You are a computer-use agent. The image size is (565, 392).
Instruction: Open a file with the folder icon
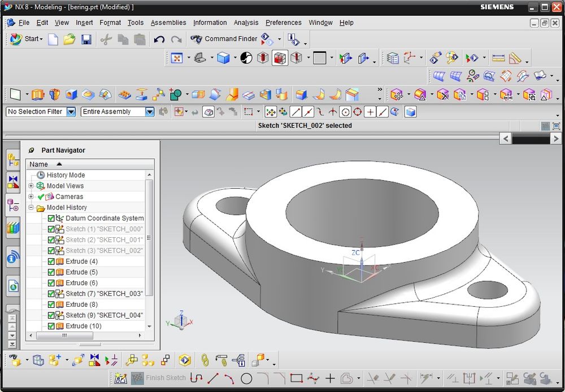click(x=69, y=40)
